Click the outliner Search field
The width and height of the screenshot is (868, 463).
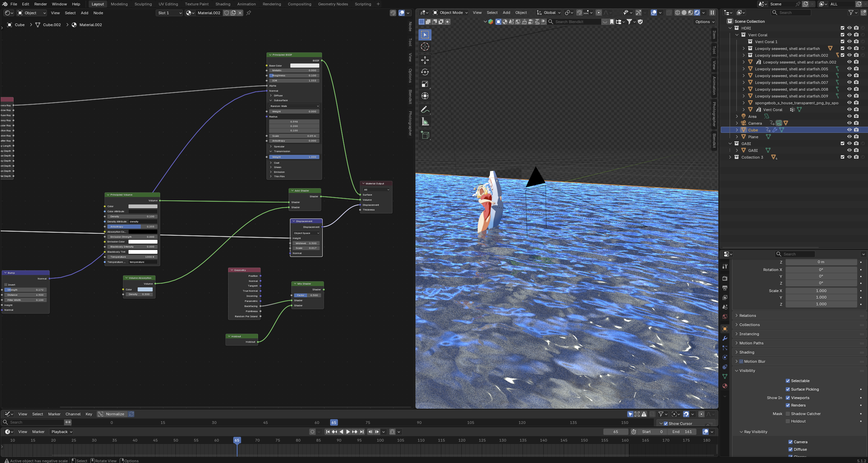point(791,13)
